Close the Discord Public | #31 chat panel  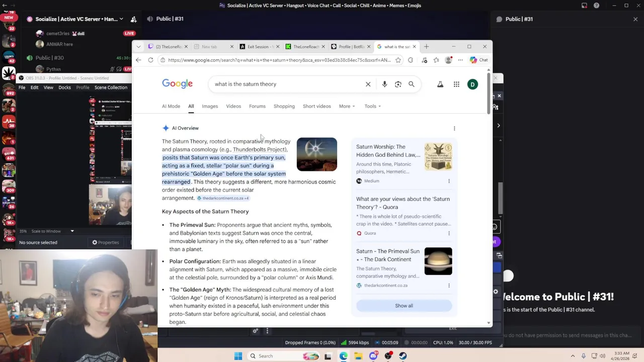click(635, 19)
